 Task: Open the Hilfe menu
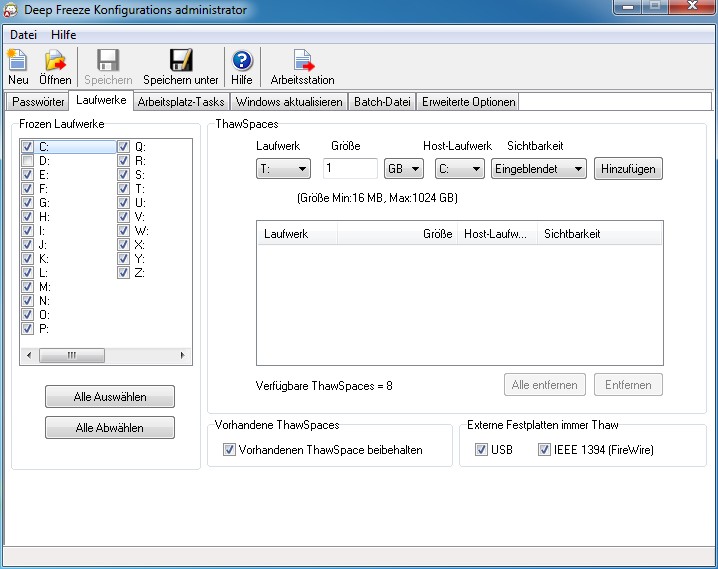64,35
